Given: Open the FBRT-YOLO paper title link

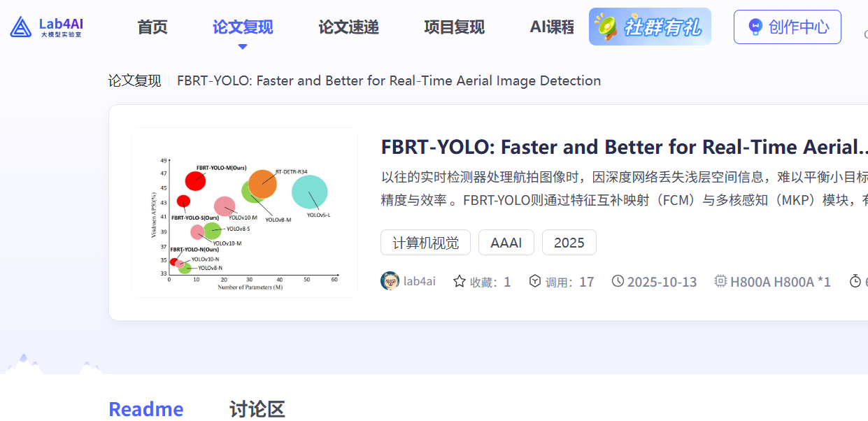Looking at the screenshot, I should pos(622,147).
